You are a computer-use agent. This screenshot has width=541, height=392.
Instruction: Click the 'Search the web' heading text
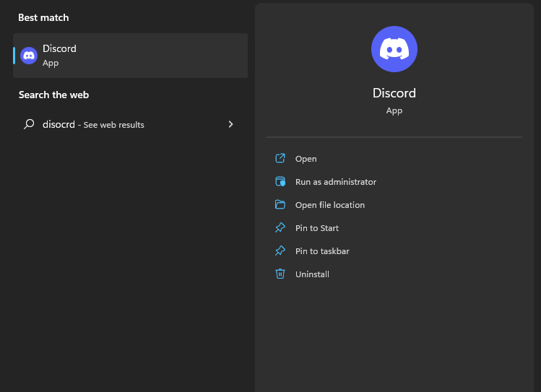[x=54, y=95]
